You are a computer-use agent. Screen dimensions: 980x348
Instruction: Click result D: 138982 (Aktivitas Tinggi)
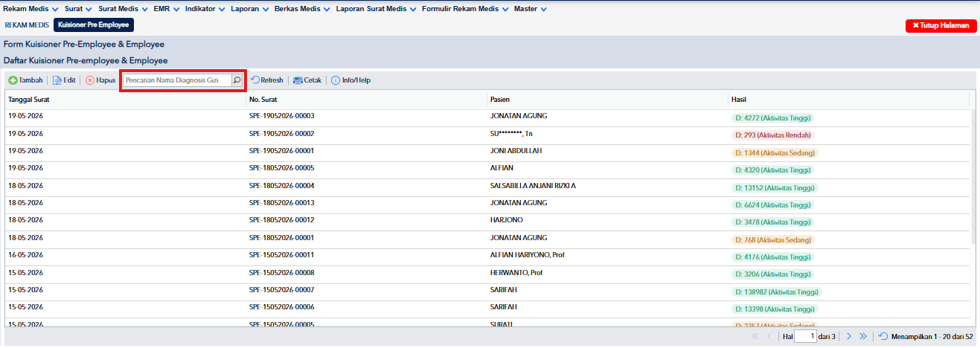776,291
